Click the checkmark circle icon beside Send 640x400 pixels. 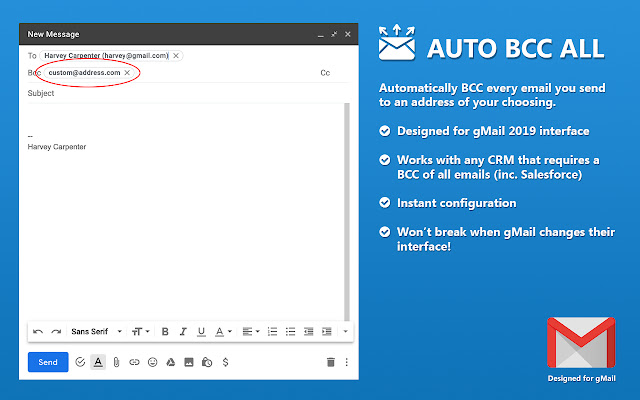(x=80, y=362)
